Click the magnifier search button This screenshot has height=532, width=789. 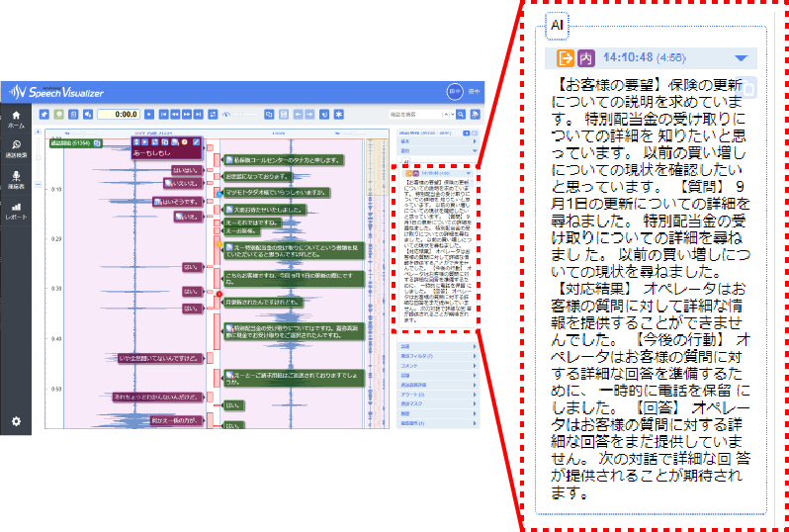[461, 115]
